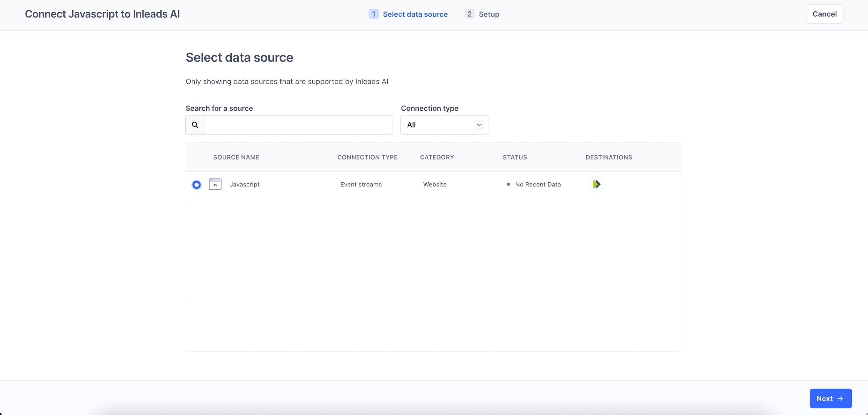Click the Javascript source JS icon
Image resolution: width=868 pixels, height=415 pixels.
215,184
